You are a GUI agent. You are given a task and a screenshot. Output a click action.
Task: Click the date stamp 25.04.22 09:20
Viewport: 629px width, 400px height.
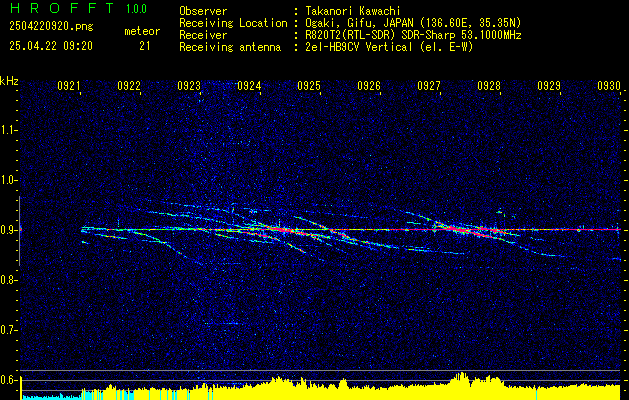pyautogui.click(x=51, y=46)
